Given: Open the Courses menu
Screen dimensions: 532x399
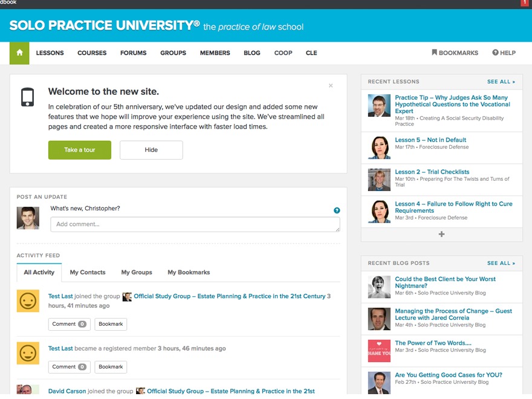Looking at the screenshot, I should pos(92,53).
